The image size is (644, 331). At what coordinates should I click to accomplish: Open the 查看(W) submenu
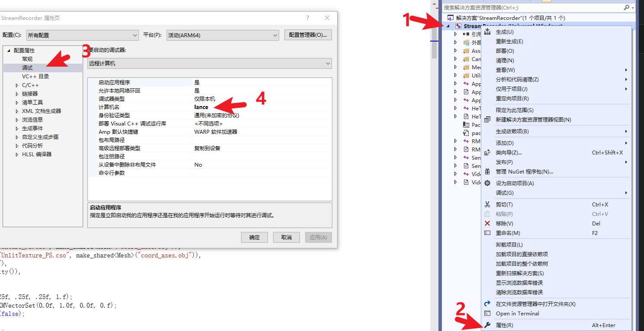click(556, 70)
